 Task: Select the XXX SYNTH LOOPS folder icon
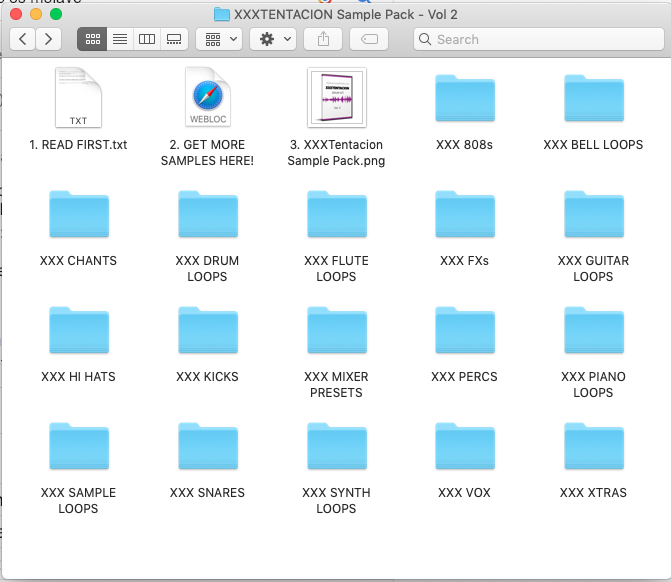coord(337,446)
